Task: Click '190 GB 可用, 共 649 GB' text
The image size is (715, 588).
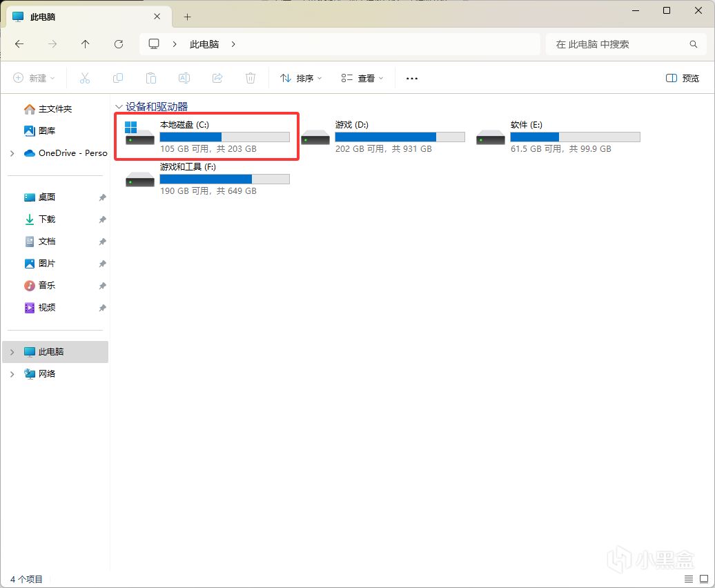Action: click(208, 191)
